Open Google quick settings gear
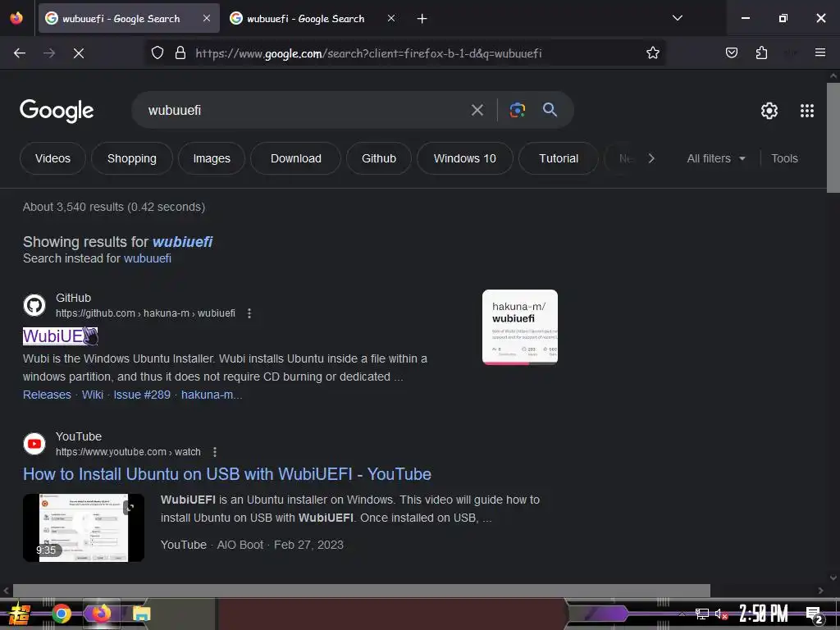 coord(769,111)
